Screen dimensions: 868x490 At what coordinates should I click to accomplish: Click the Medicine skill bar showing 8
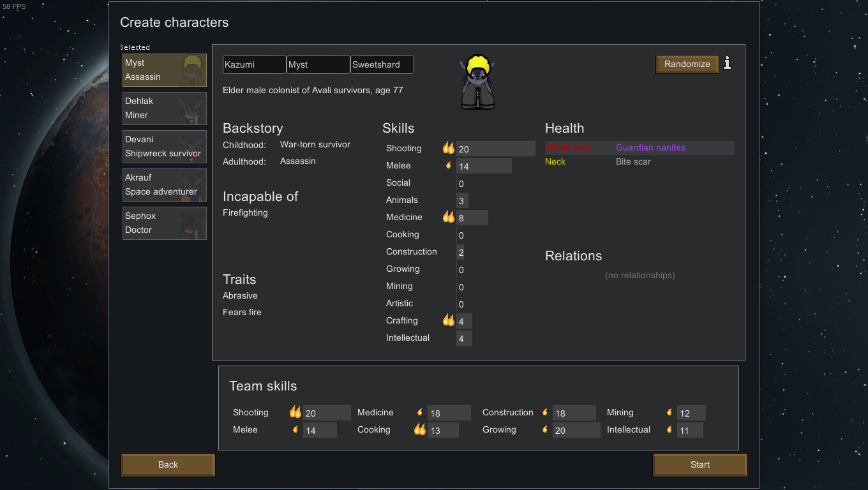point(472,218)
